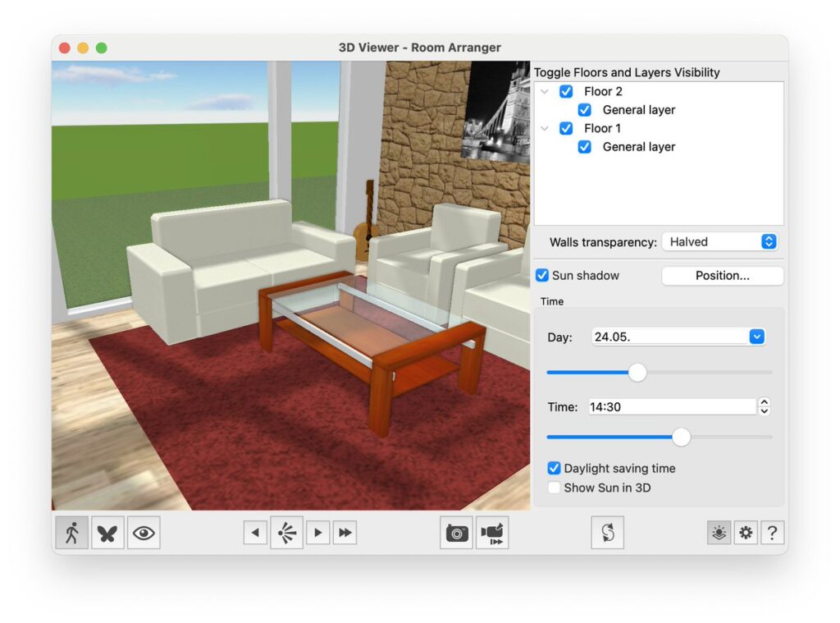Screen dimensions: 840x623
Task: Click the viewpoints burst icon
Action: click(x=286, y=533)
